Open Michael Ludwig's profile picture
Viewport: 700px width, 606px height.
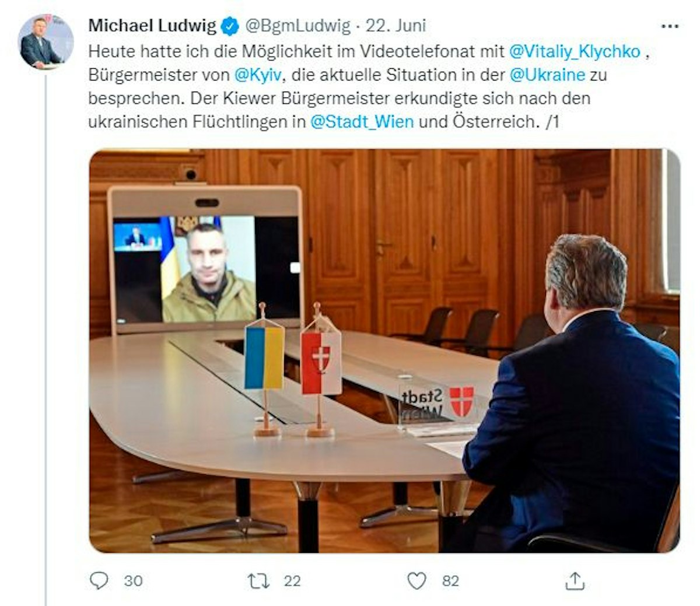point(47,43)
